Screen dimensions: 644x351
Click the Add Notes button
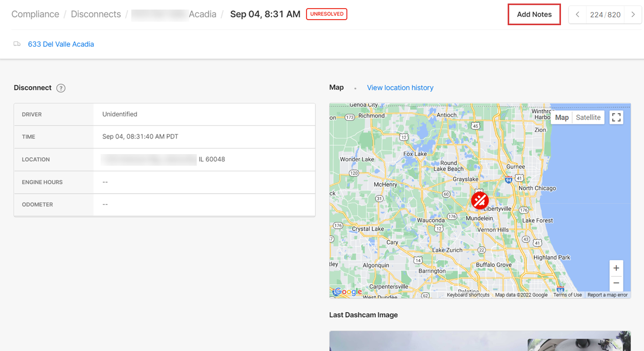coord(534,15)
